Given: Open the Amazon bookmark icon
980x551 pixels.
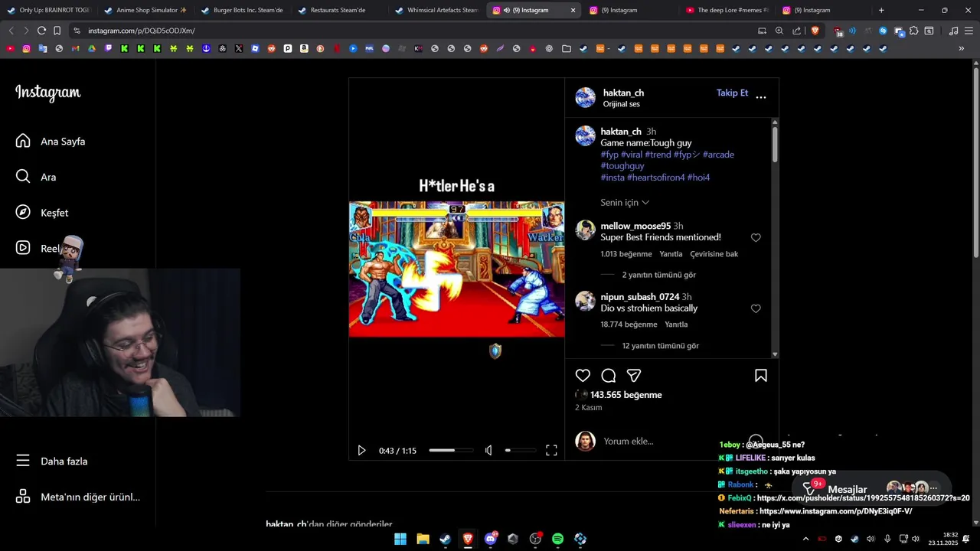Looking at the screenshot, I should [304, 48].
